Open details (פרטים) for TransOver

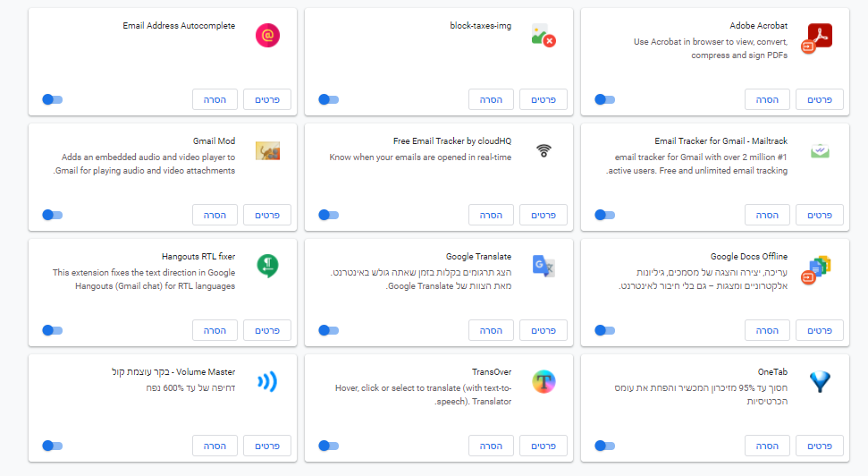(544, 446)
